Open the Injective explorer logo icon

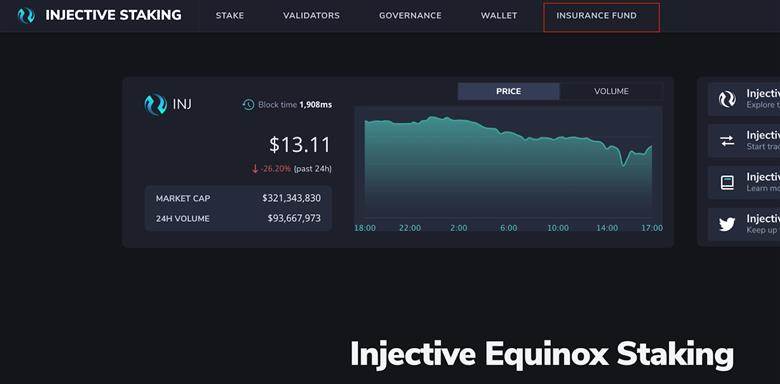[727, 99]
